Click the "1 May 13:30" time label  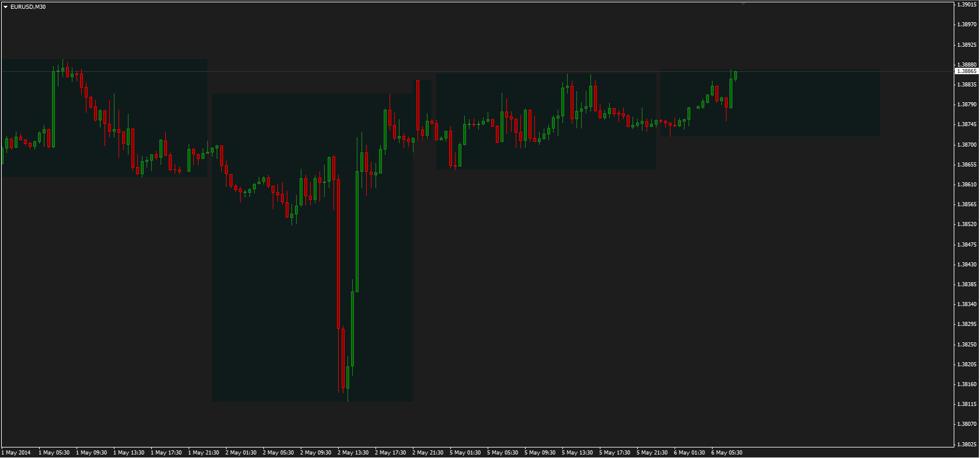point(129,453)
